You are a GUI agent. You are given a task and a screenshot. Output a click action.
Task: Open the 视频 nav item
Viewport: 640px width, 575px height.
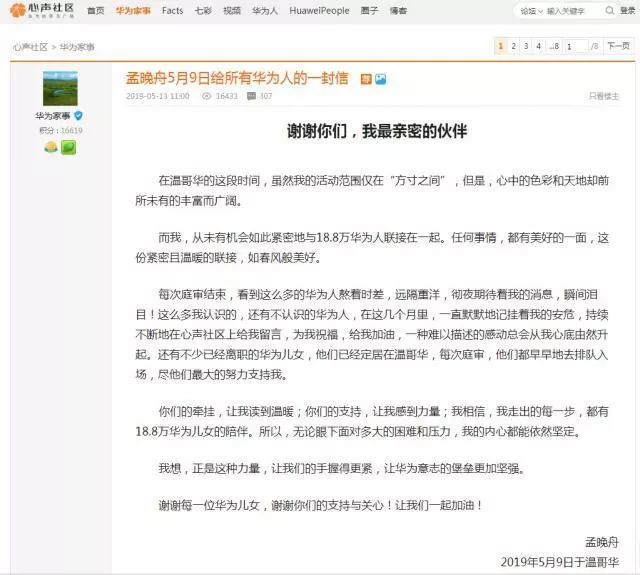coord(232,11)
